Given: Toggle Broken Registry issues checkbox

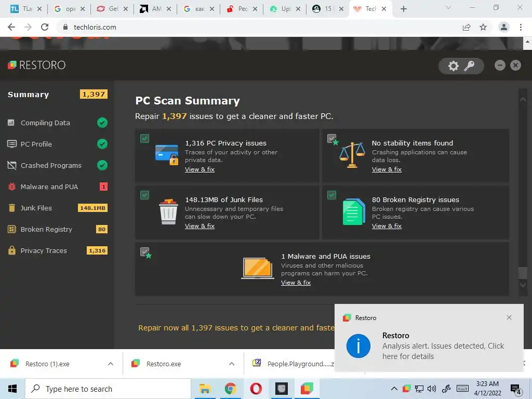Looking at the screenshot, I should click(331, 195).
